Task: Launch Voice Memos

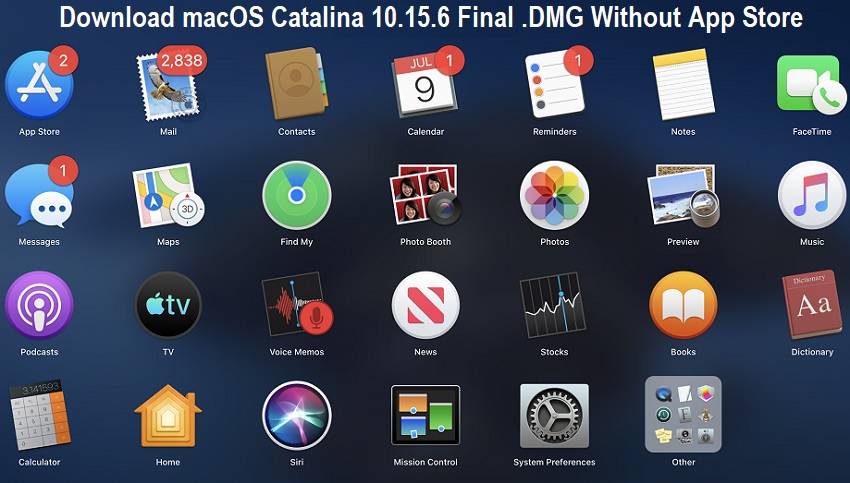Action: tap(297, 305)
